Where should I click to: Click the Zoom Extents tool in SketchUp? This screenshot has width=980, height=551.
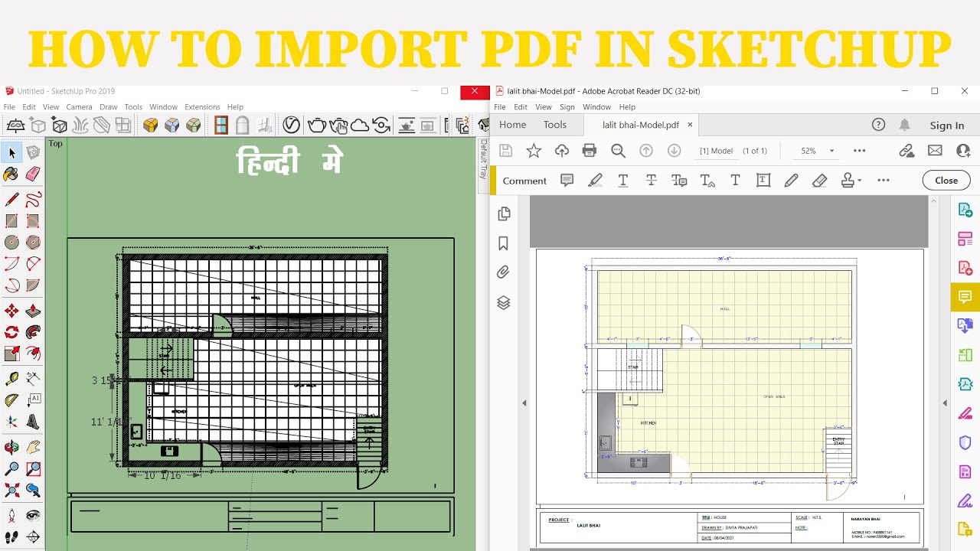[11, 491]
